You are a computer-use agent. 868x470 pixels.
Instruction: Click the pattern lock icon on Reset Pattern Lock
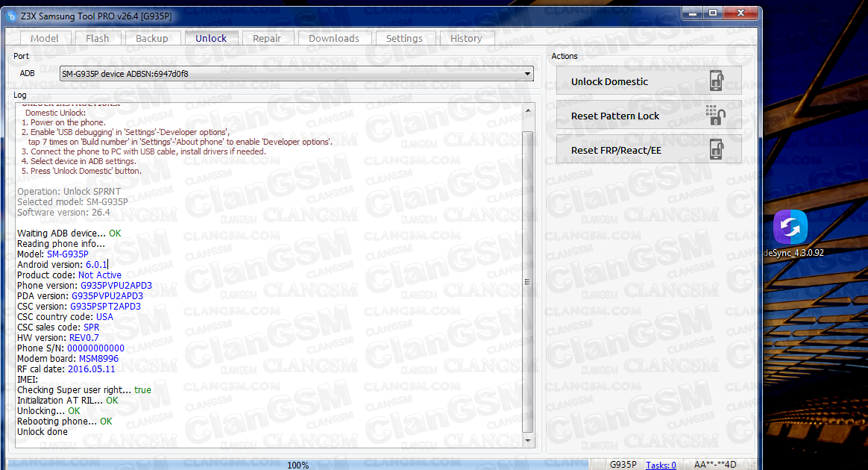pos(715,115)
